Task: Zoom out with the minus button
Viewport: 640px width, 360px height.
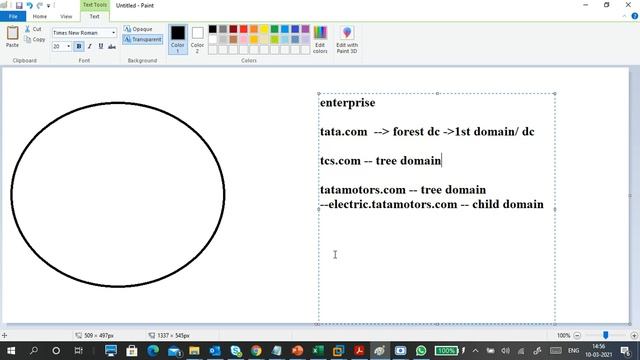Action: [x=577, y=336]
